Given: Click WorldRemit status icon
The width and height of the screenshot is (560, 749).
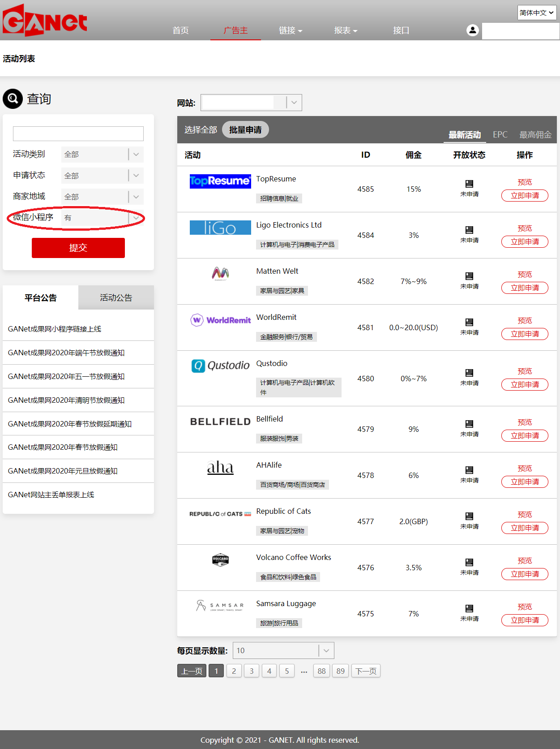Looking at the screenshot, I should coord(469,322).
